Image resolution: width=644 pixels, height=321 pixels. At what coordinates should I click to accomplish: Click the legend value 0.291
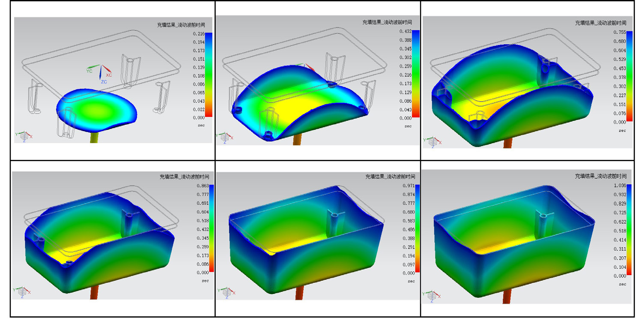click(x=408, y=247)
